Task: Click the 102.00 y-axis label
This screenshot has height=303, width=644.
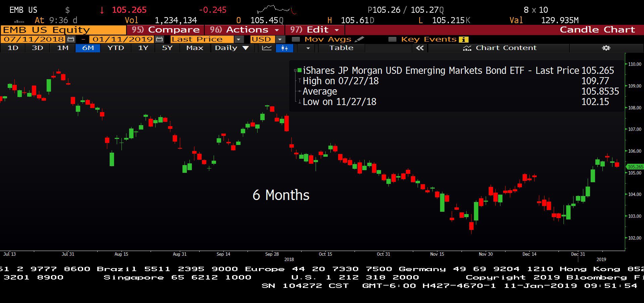Action: 634,238
